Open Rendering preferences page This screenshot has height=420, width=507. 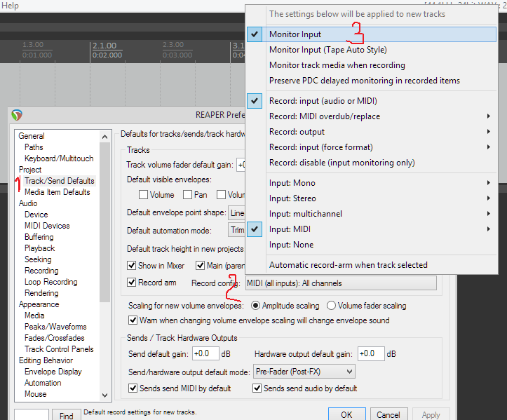click(41, 293)
